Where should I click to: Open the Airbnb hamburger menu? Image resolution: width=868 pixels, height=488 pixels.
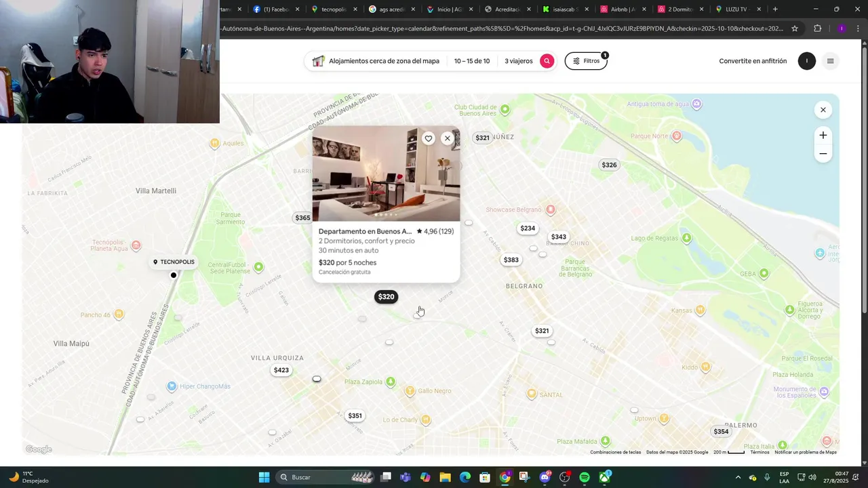tap(830, 61)
